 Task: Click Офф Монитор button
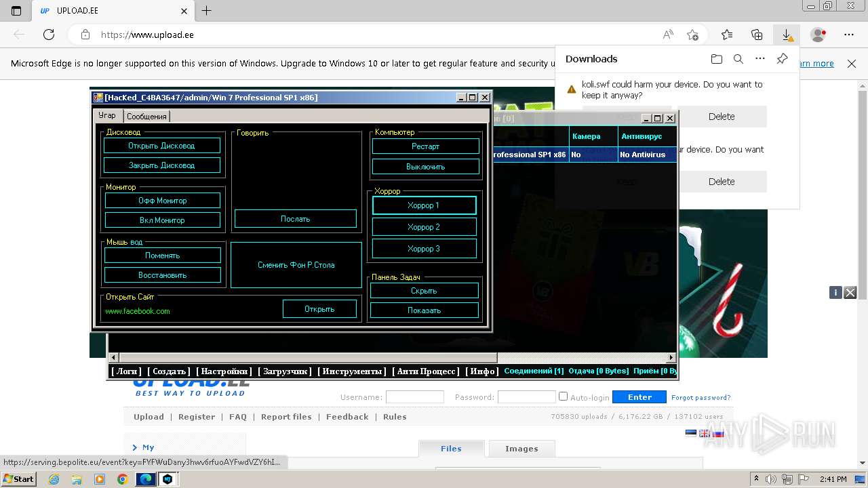[162, 201]
